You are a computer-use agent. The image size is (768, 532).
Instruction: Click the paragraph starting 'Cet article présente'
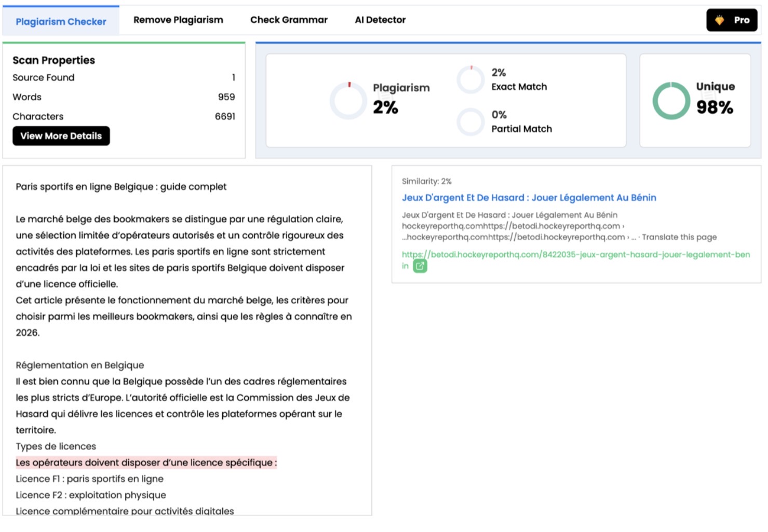[184, 317]
